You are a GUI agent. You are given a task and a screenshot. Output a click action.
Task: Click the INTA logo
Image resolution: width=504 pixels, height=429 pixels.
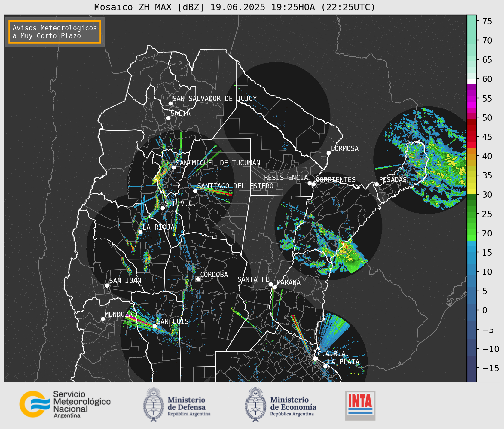click(360, 405)
